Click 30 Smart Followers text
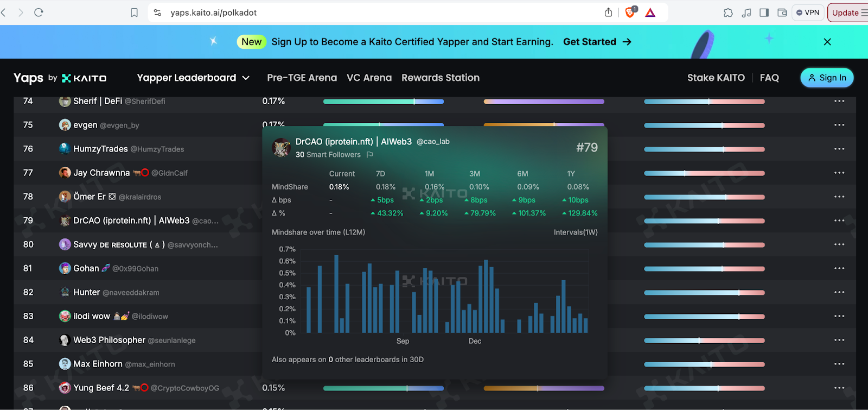 (x=328, y=155)
